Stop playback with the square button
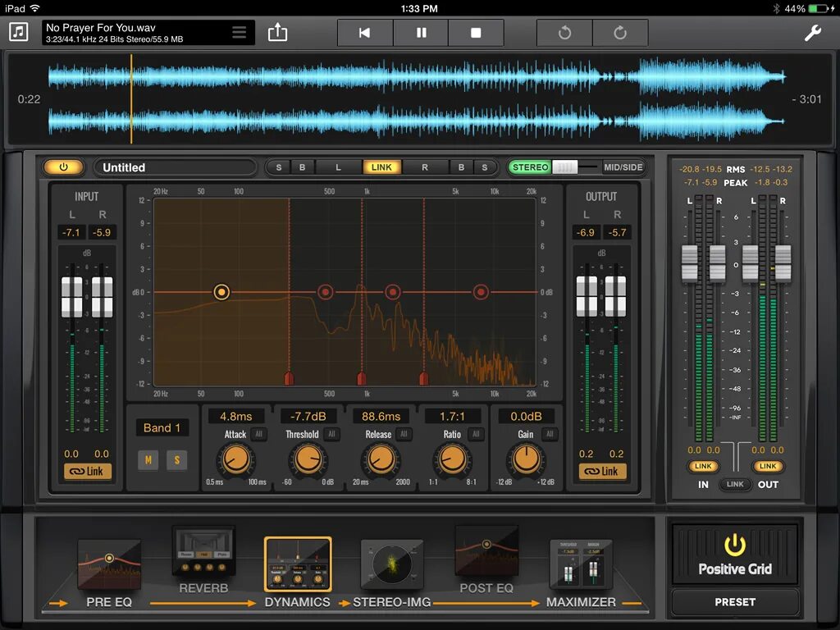Screen dimensions: 840x630 tap(476, 33)
